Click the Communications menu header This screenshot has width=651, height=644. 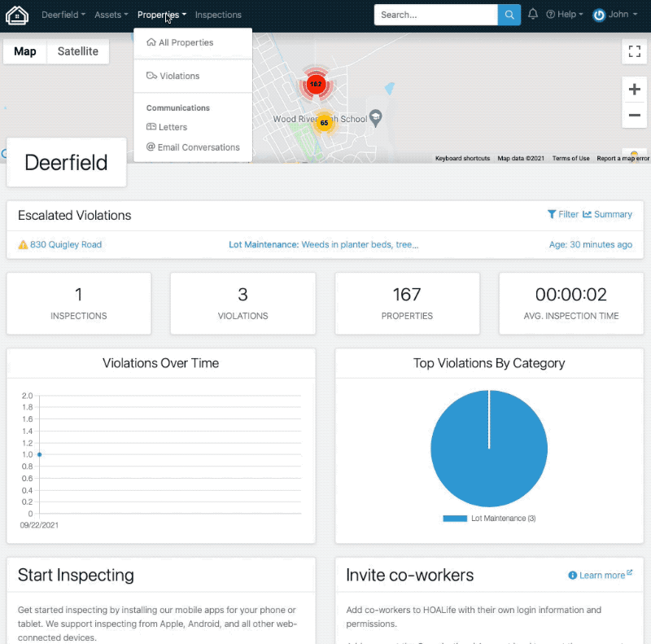click(178, 108)
